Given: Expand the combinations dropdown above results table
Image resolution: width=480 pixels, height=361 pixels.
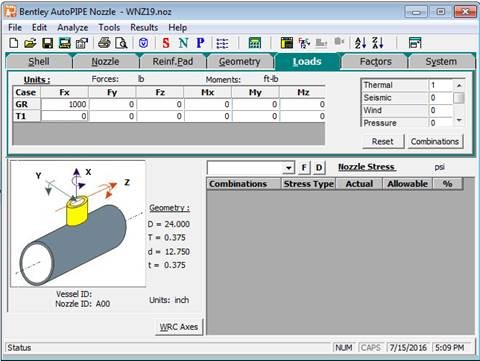Looking at the screenshot, I should [x=289, y=168].
